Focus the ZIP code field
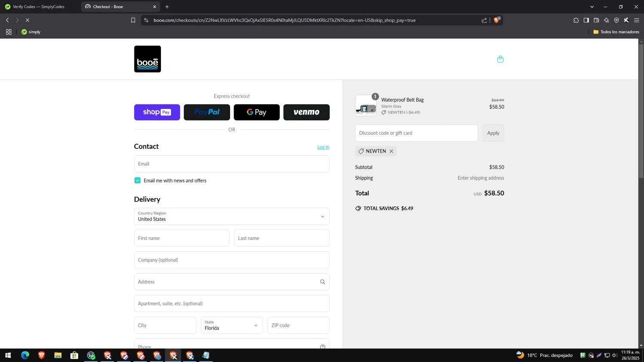The height and width of the screenshot is (362, 644). point(298,325)
